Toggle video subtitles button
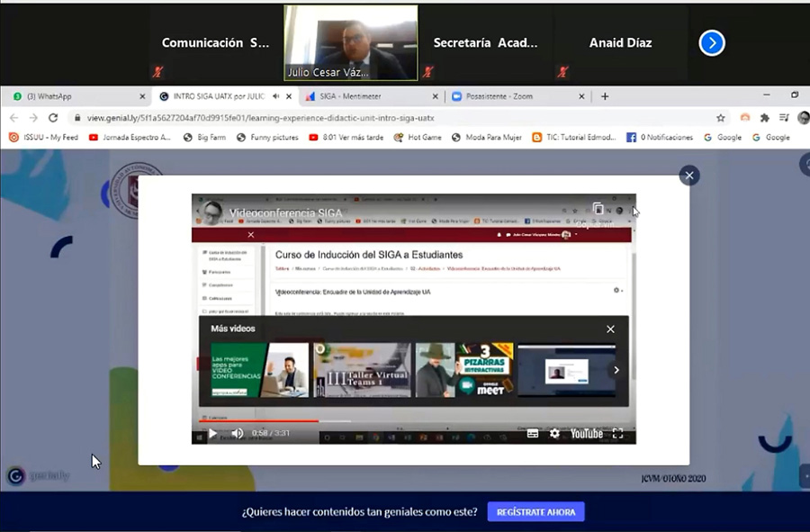Image resolution: width=810 pixels, height=532 pixels. pyautogui.click(x=533, y=433)
